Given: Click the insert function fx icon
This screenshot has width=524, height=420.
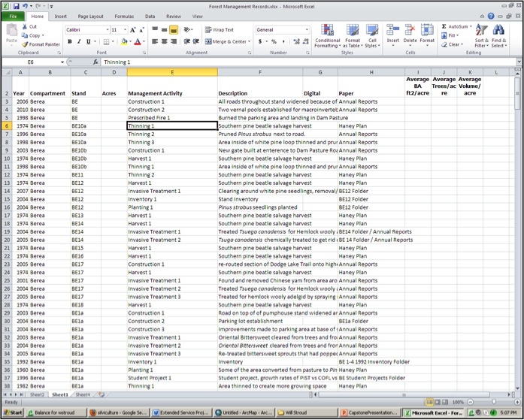Looking at the screenshot, I should 95,62.
